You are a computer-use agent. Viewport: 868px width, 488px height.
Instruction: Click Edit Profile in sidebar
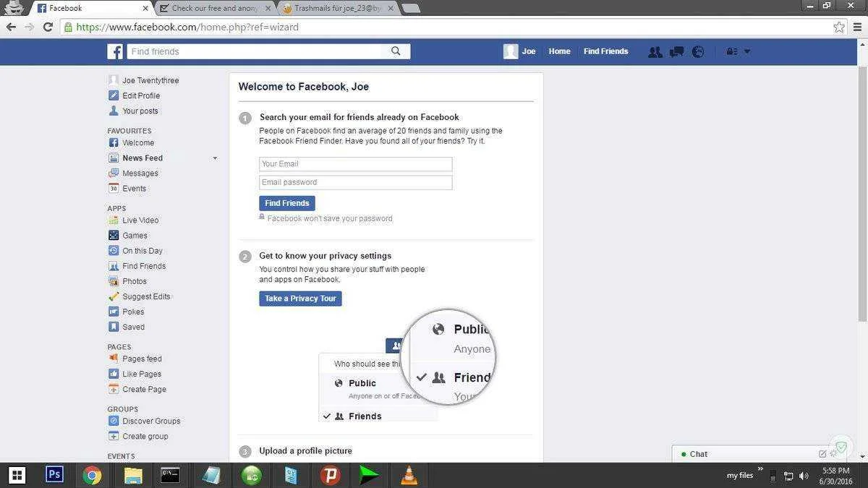coord(141,95)
